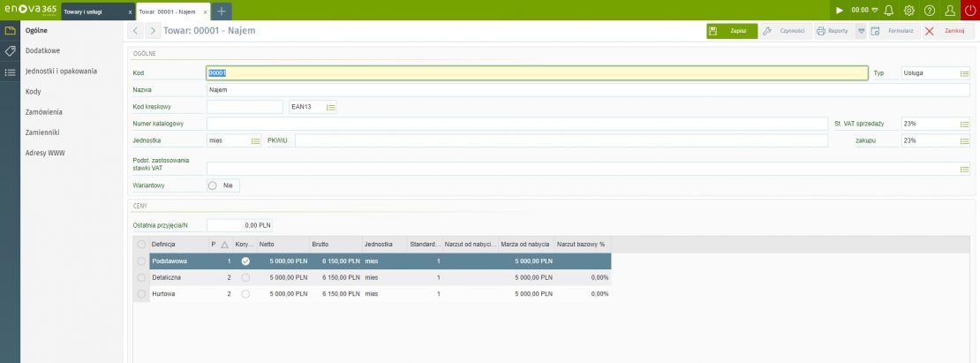Open the Typ dropdown showing Usługa

point(964,73)
